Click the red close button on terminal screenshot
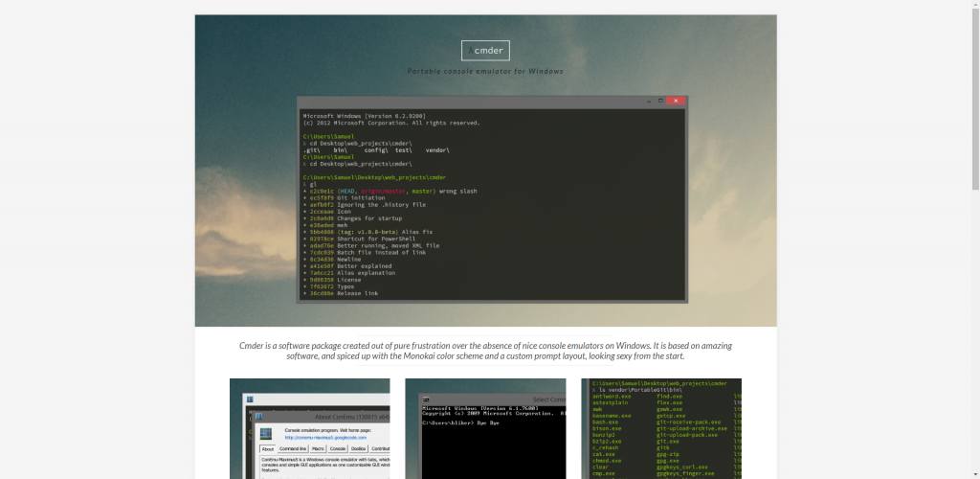Image resolution: width=980 pixels, height=479 pixels. tap(676, 101)
